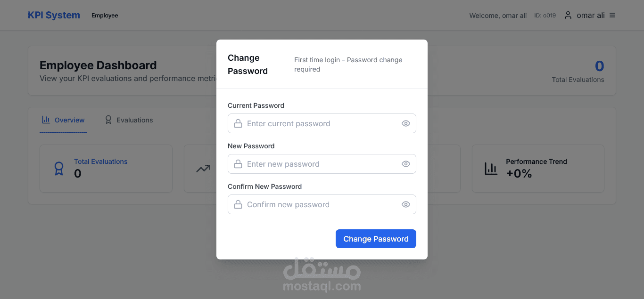Show current password using eye icon
644x299 pixels.
(405, 123)
